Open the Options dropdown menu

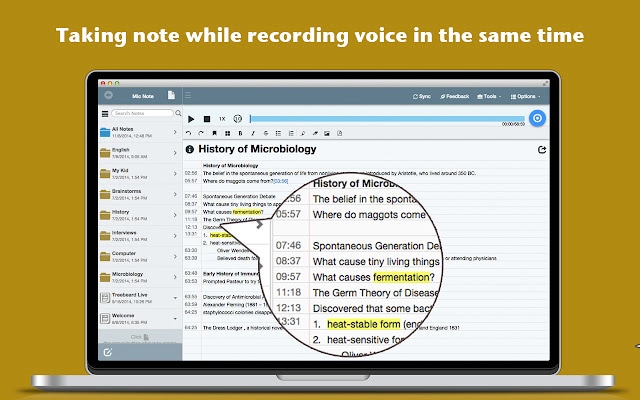pyautogui.click(x=525, y=96)
